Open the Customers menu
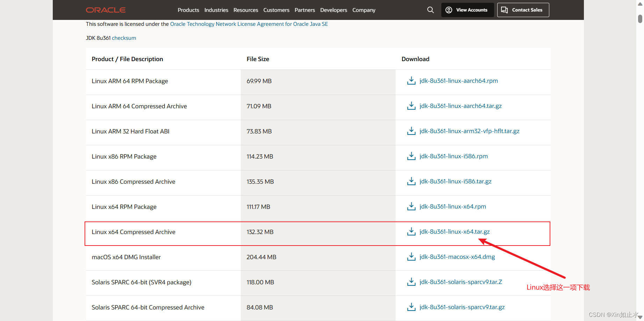Image resolution: width=644 pixels, height=321 pixels. click(276, 10)
